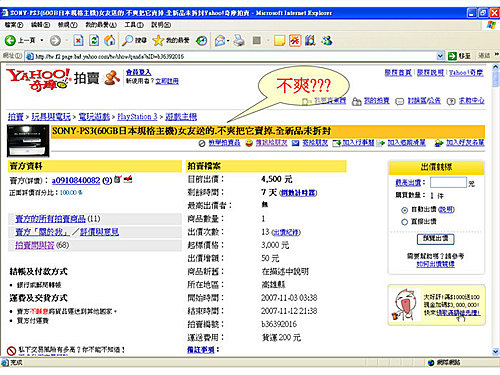Image resolution: width=500 pixels, height=375 pixels.
Task: Click the current bid 4,500 元
Action: tap(277, 179)
